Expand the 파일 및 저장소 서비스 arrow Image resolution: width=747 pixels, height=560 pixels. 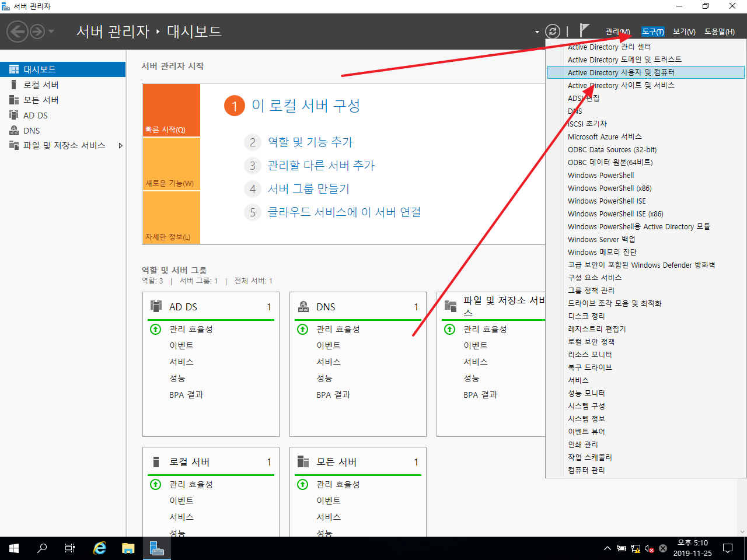click(120, 145)
